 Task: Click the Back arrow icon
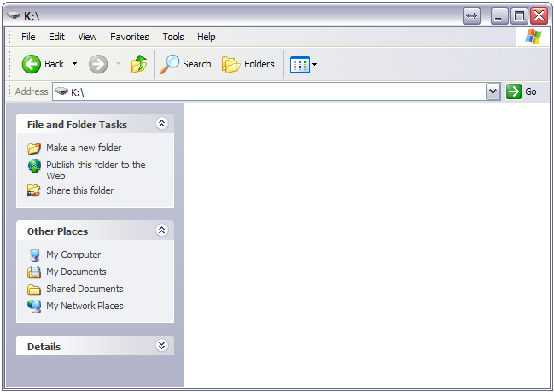32,64
